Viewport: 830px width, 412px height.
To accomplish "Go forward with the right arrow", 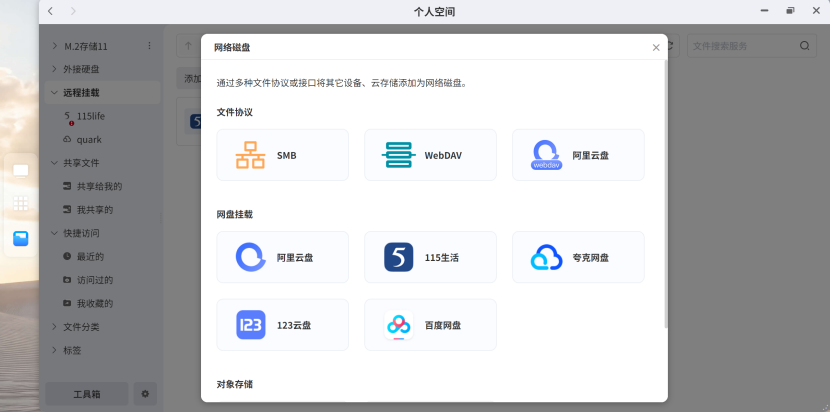I will coord(73,11).
